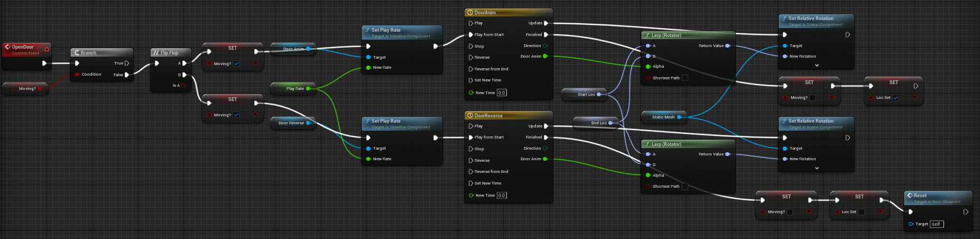Click the DoorReverse timeline clock icon
The image size is (980, 239).
tap(470, 116)
